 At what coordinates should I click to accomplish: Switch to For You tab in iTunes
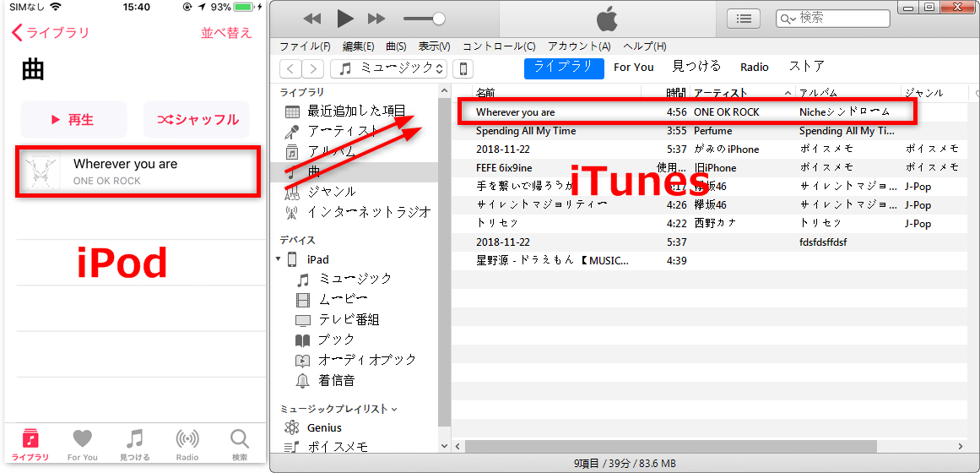click(x=633, y=68)
